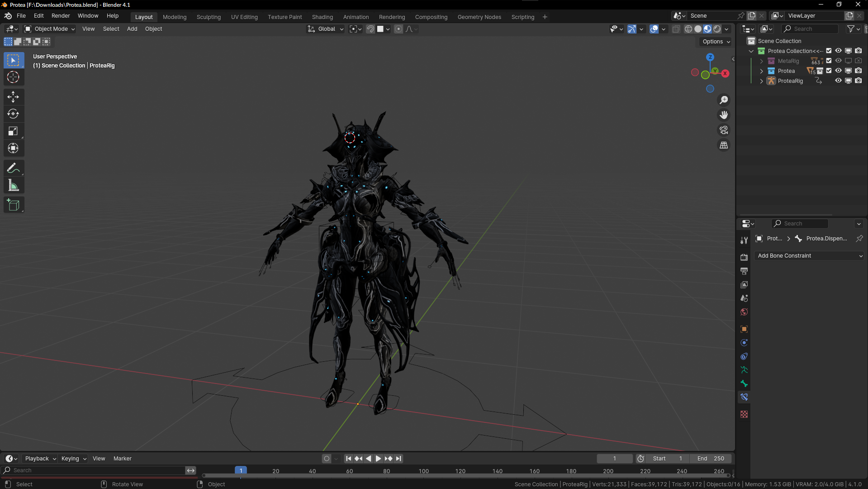Select the 3D Cursor tool
Image resolution: width=868 pixels, height=489 pixels.
[x=13, y=77]
